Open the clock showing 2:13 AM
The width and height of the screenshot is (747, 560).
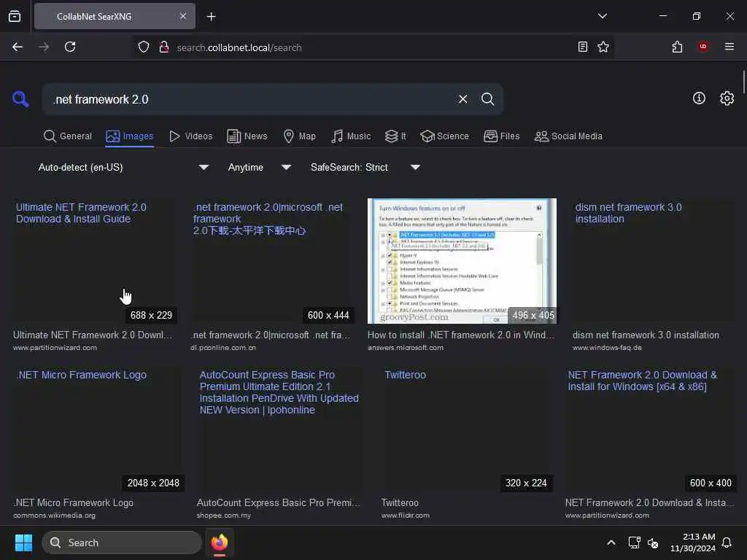tap(693, 542)
